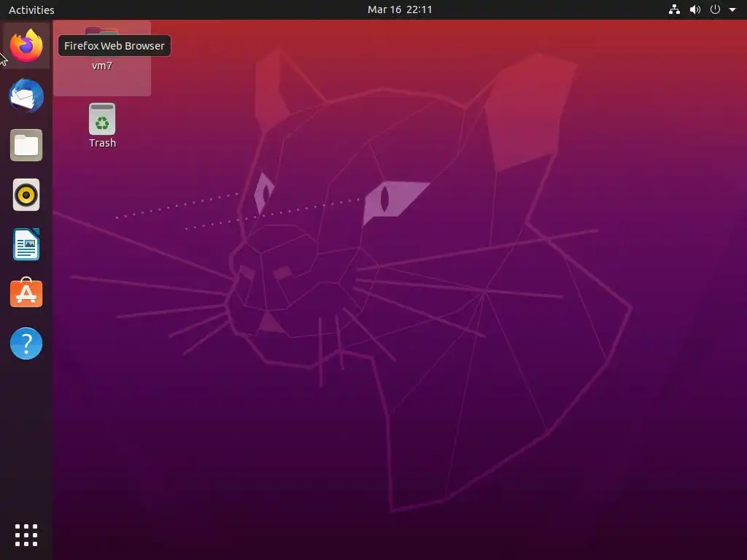The width and height of the screenshot is (747, 560).
Task: Open Thunderbird Mail from the dock
Action: (x=26, y=96)
